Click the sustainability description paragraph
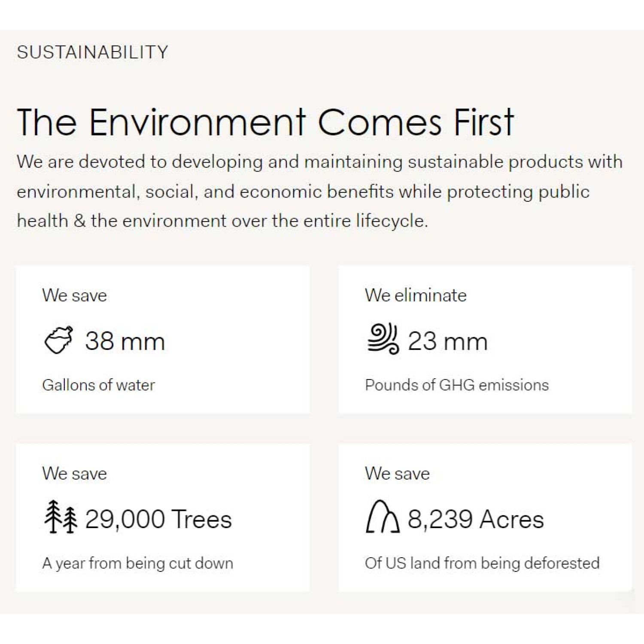 coord(319,191)
